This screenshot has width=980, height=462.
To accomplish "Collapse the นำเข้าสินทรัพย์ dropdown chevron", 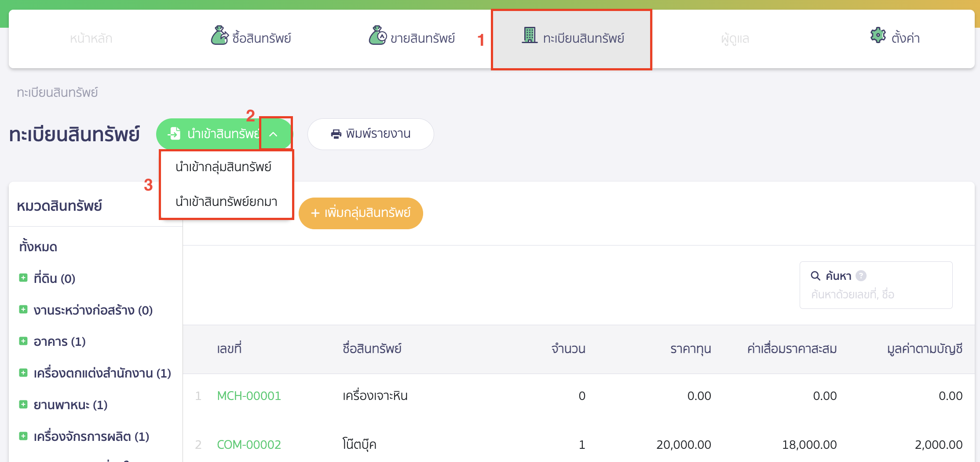I will (273, 134).
